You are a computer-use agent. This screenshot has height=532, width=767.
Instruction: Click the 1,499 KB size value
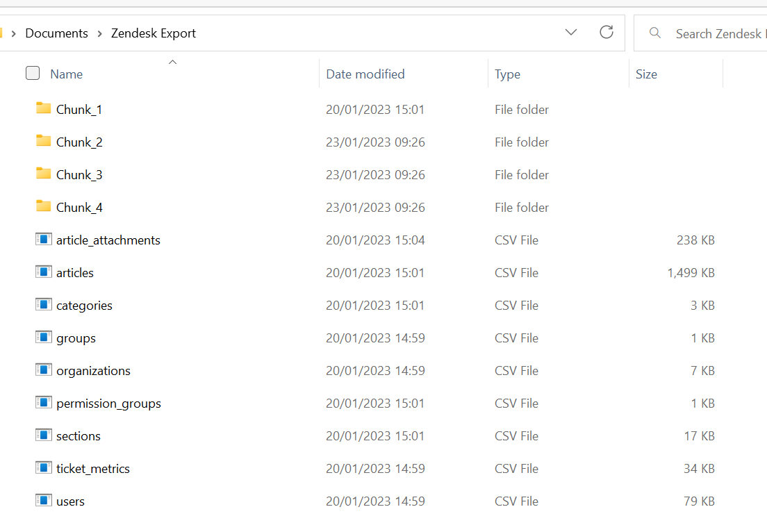click(x=691, y=273)
